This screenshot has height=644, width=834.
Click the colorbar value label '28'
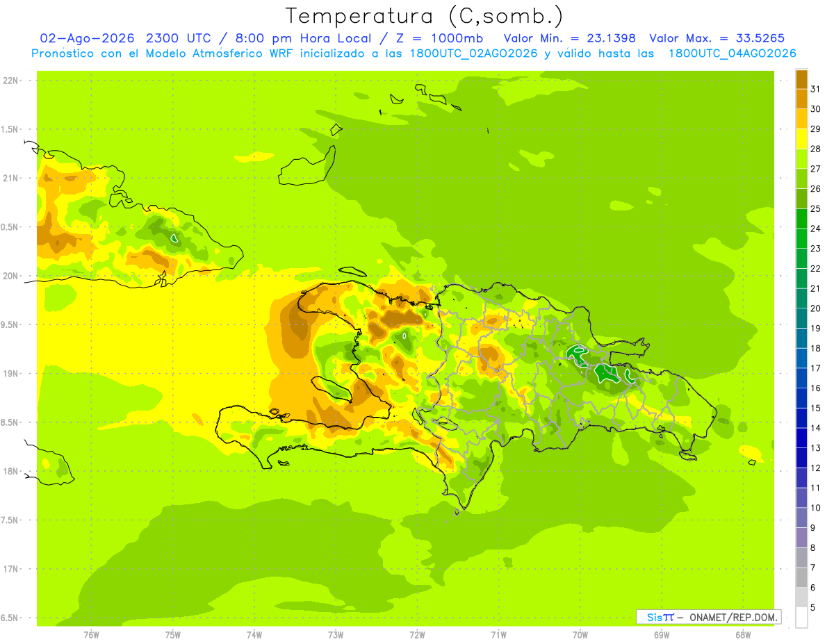click(816, 149)
